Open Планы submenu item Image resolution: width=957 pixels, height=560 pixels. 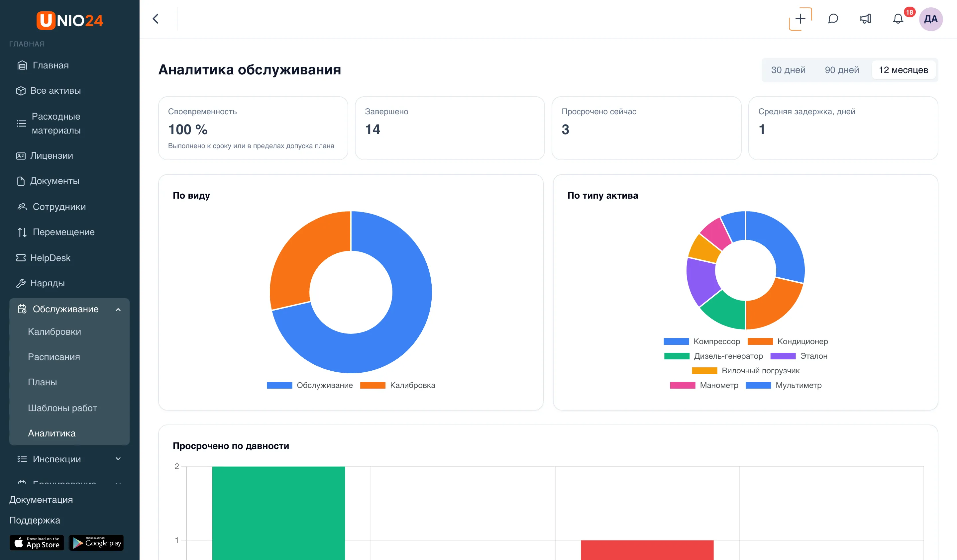point(43,382)
